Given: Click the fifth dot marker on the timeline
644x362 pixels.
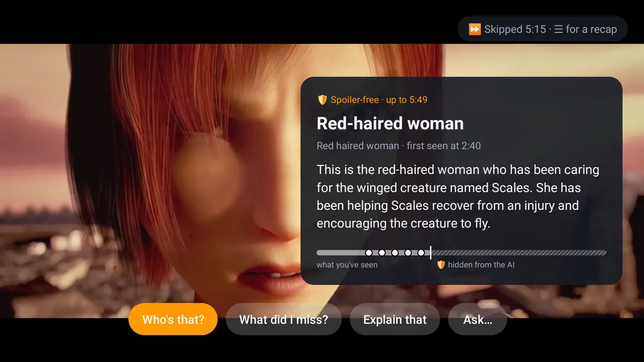Looking at the screenshot, I should tap(421, 252).
